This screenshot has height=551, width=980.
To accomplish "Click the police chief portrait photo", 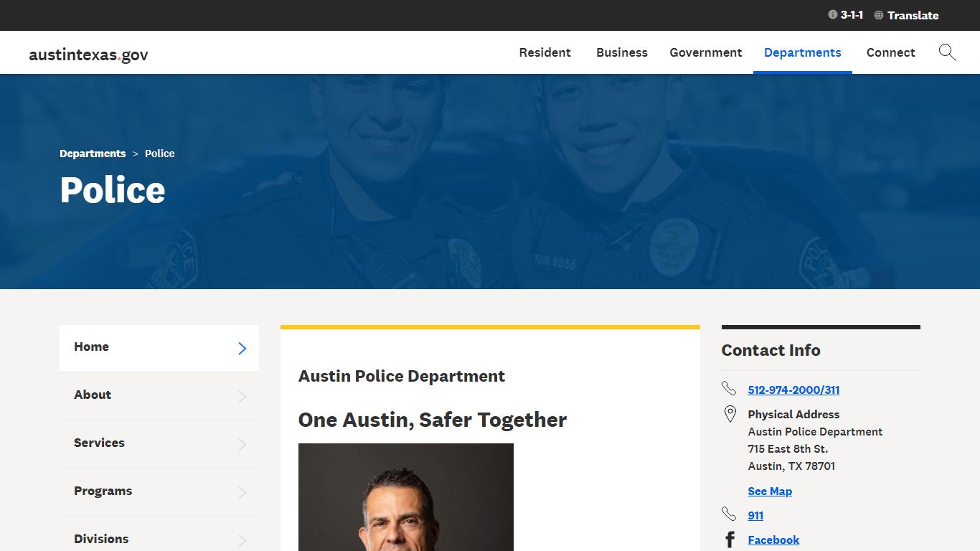I will (406, 497).
